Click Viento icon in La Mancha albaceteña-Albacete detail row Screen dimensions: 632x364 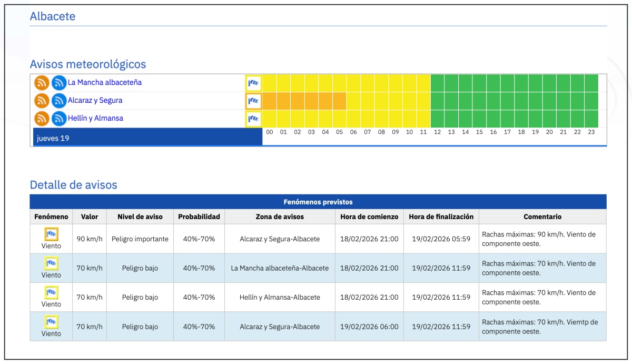(x=51, y=263)
